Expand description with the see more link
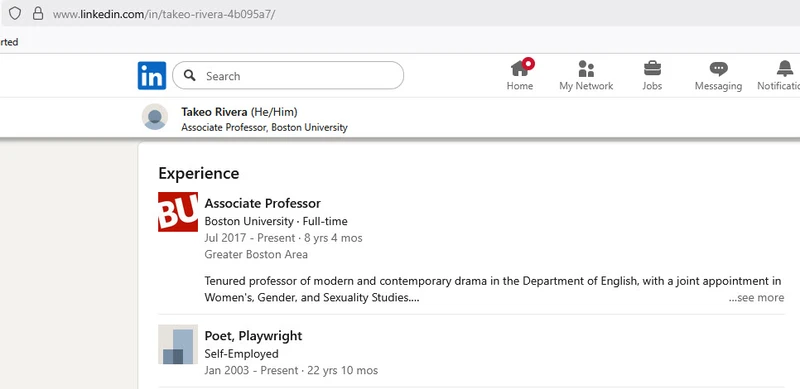The width and height of the screenshot is (800, 389). click(x=756, y=298)
